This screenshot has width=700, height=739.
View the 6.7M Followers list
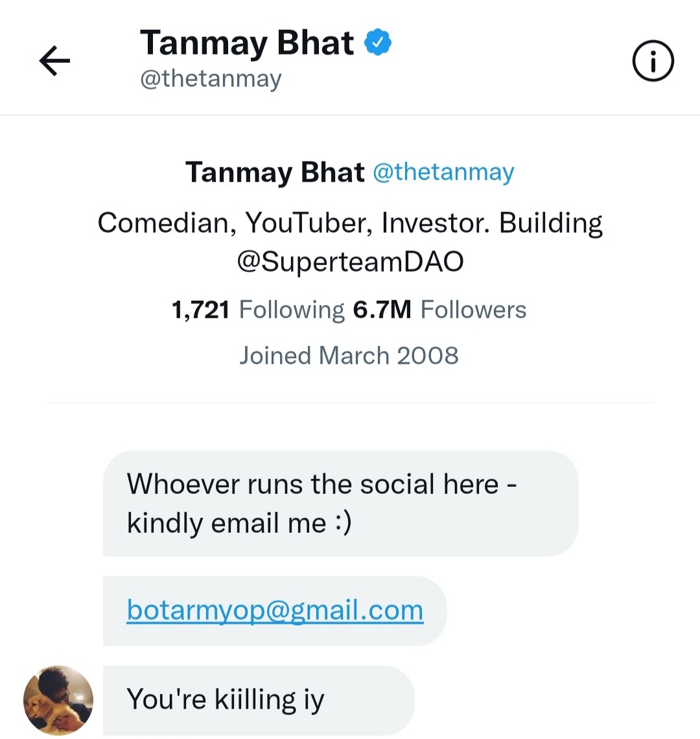pos(439,310)
